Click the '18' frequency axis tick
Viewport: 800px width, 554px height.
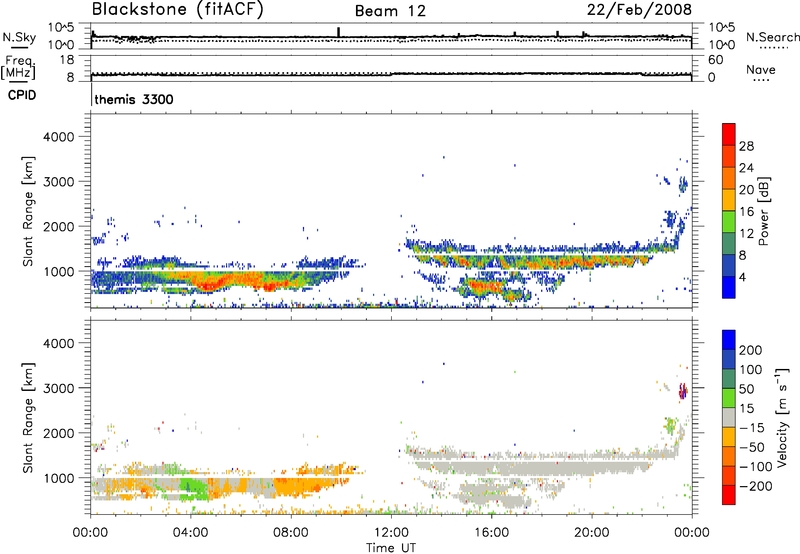tap(67, 60)
